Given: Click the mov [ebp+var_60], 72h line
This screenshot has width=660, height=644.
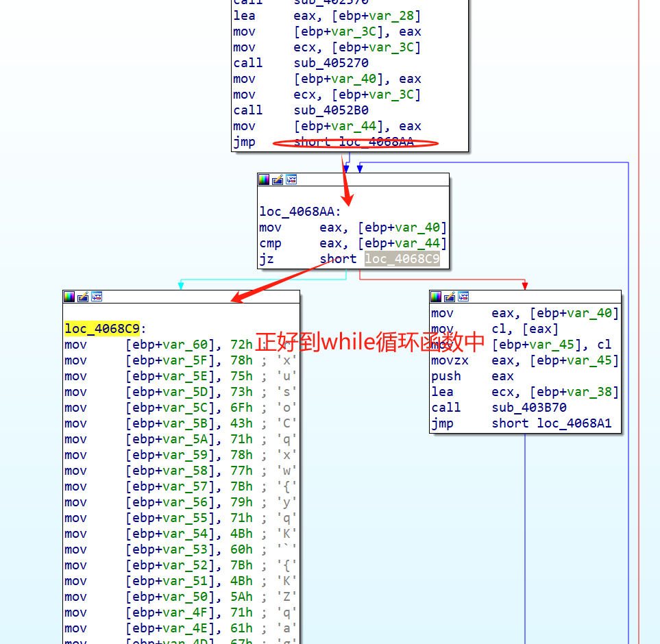Looking at the screenshot, I should pos(182,344).
